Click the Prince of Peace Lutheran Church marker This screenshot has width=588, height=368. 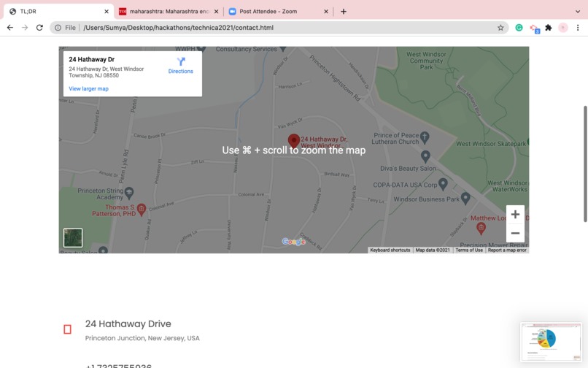tap(425, 137)
